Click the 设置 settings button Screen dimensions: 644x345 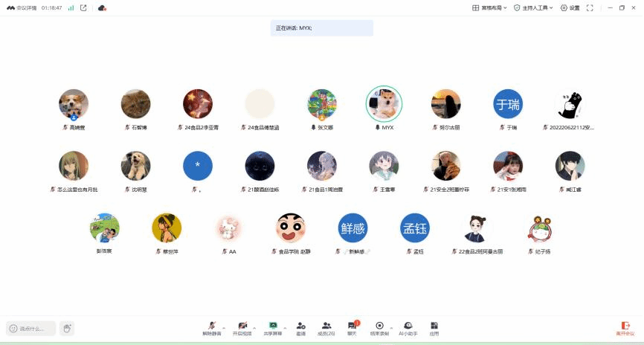click(x=570, y=7)
